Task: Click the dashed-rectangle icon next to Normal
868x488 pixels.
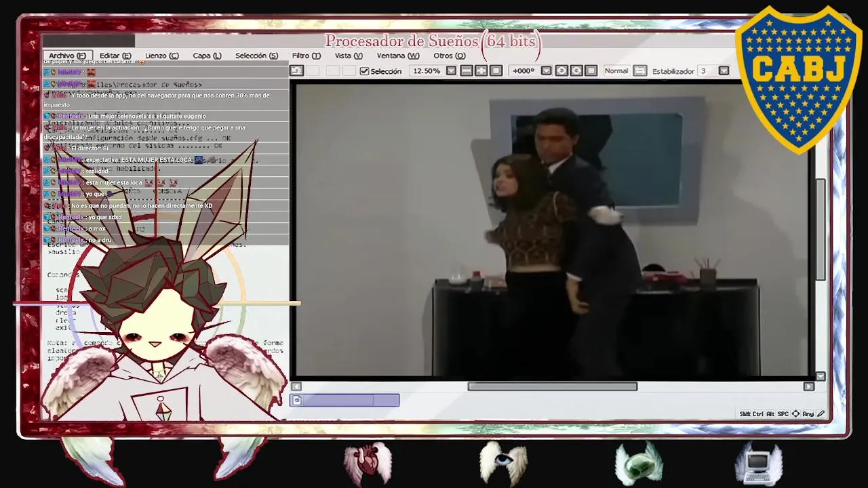Action: click(x=640, y=70)
